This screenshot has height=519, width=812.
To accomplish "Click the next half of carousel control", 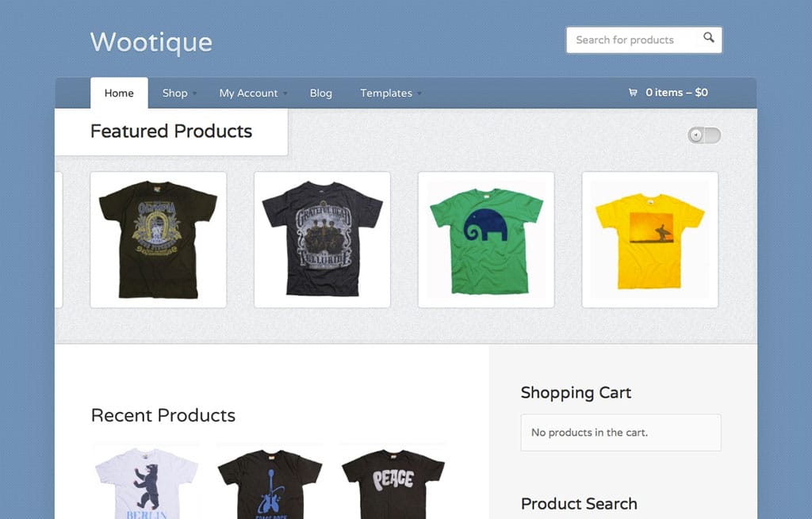I will [x=713, y=135].
